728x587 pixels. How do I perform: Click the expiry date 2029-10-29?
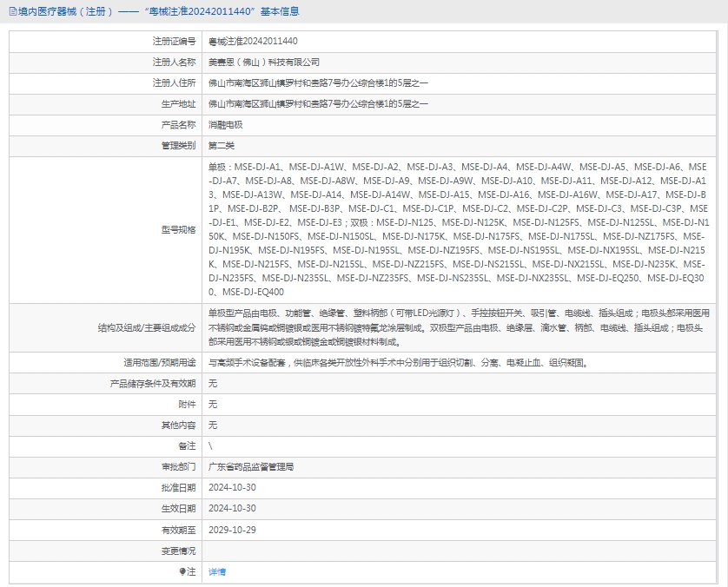[x=232, y=529]
